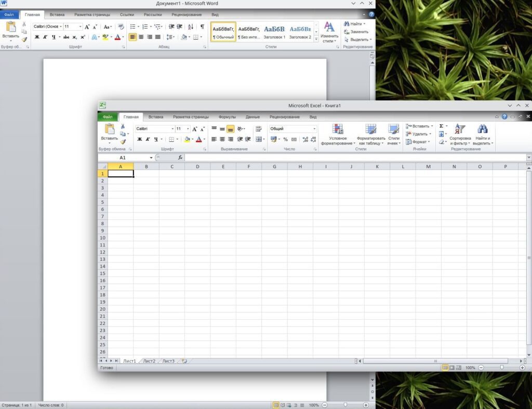Image resolution: width=532 pixels, height=409 pixels.
Task: Click Italic in Word's font group
Action: coord(45,37)
